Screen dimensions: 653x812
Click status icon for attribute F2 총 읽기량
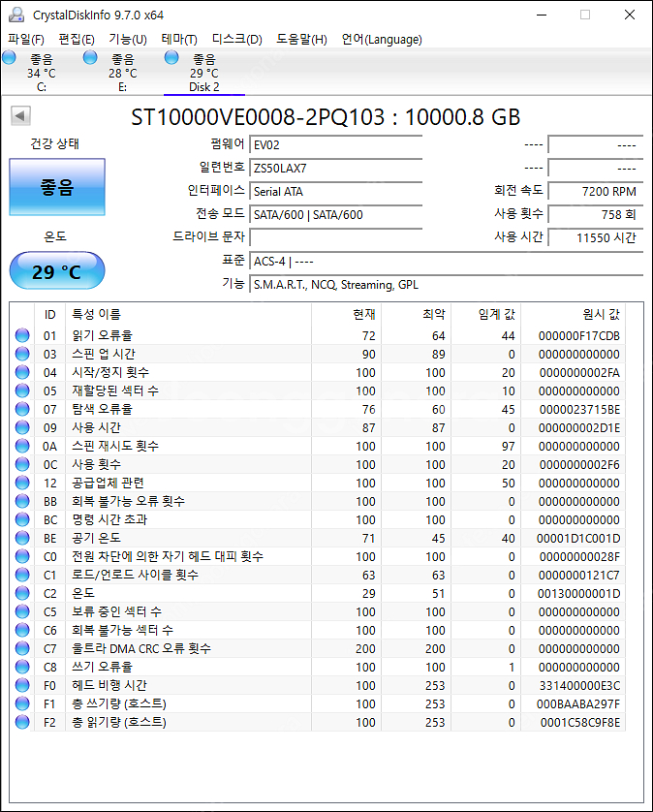pyautogui.click(x=21, y=722)
